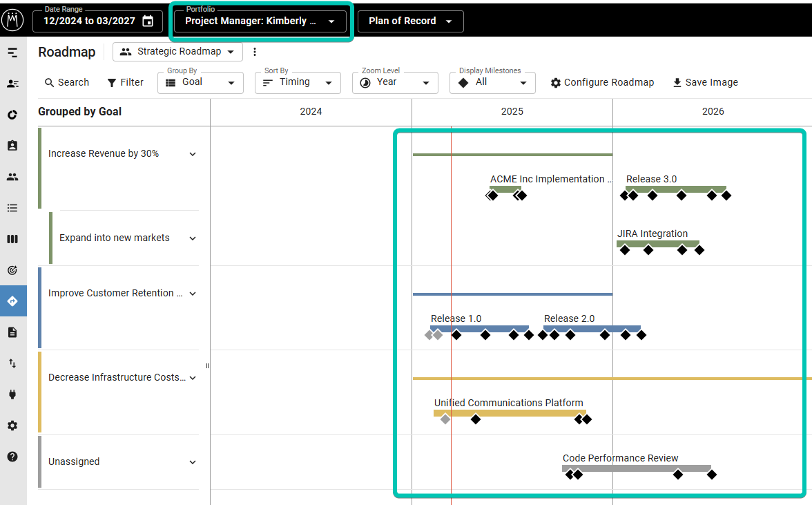The width and height of the screenshot is (812, 505).
Task: Click the gray milestone diamond on Unified Communications Platform
Action: point(445,419)
